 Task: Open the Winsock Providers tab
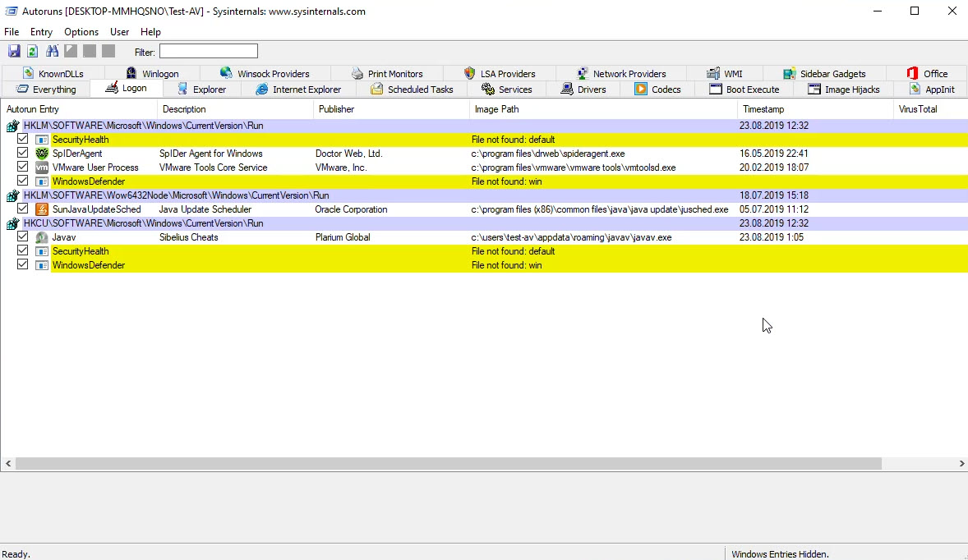[x=265, y=73]
